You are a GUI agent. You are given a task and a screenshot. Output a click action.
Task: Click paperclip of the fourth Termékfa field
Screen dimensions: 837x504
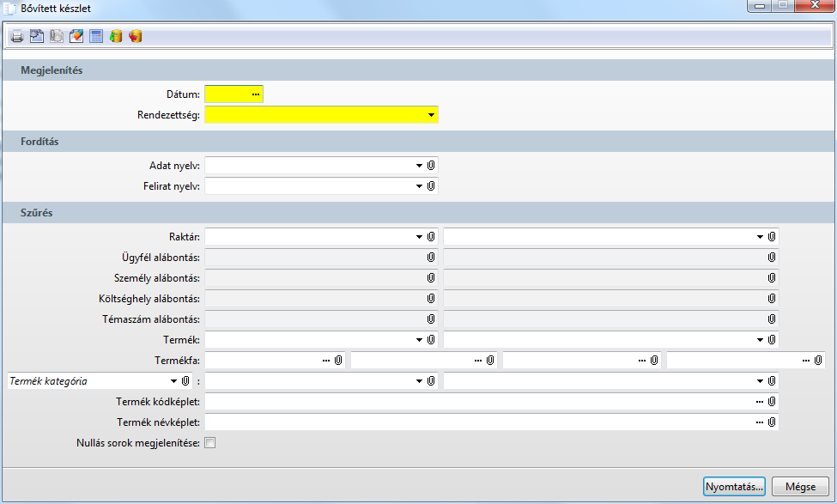[818, 361]
